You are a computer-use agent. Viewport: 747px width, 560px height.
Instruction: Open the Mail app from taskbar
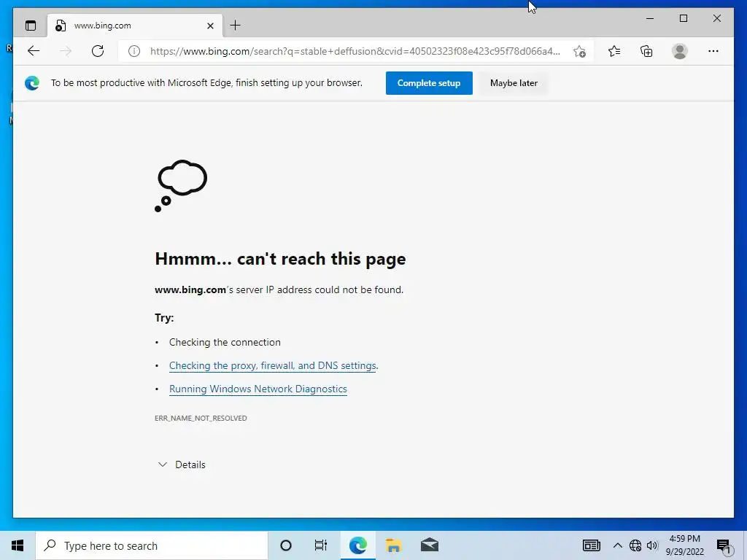click(429, 545)
